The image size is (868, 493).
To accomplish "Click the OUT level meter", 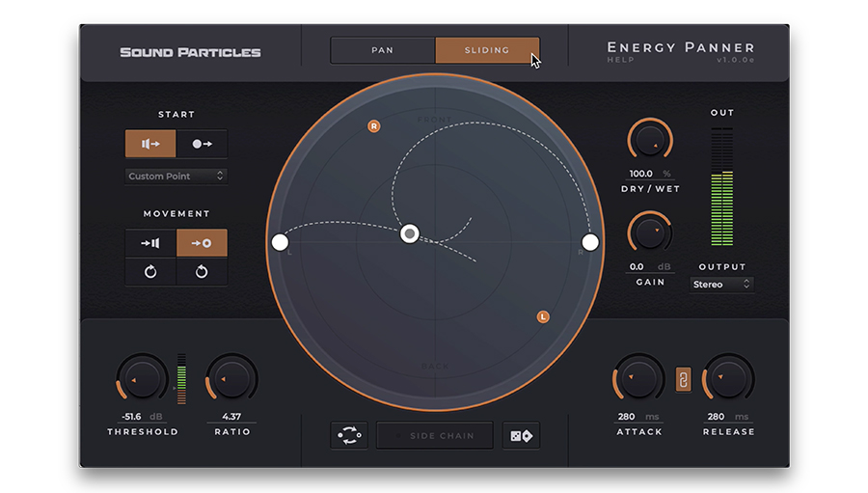I will coord(721,186).
